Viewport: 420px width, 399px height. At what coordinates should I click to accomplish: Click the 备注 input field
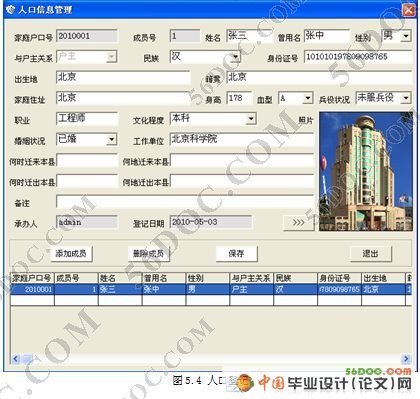tap(185, 202)
